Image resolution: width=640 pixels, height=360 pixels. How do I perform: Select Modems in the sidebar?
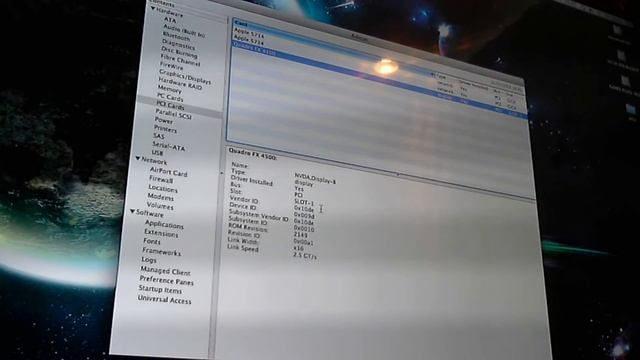[x=160, y=197]
